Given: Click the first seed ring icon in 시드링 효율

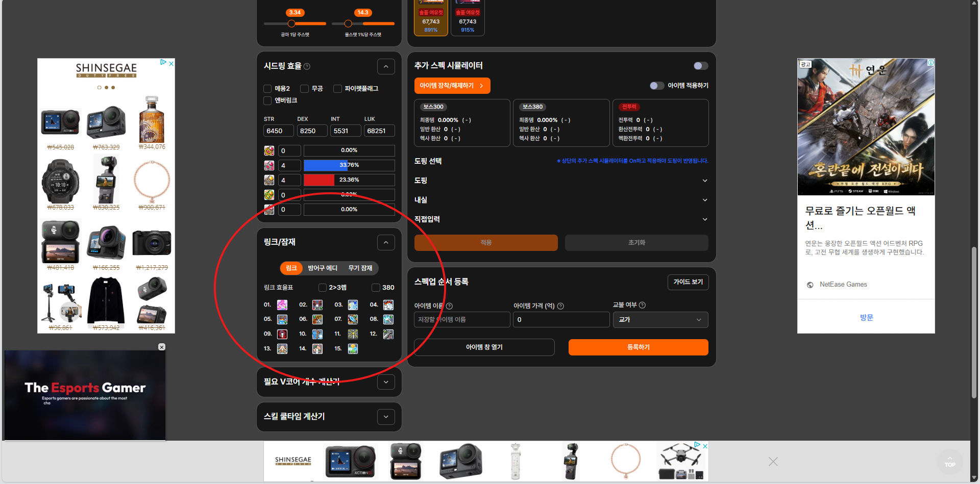Looking at the screenshot, I should point(269,150).
